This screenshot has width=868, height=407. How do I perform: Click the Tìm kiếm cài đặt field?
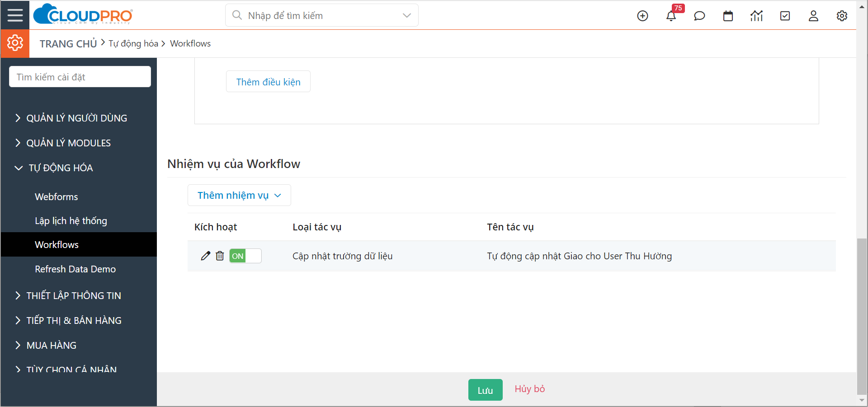[80, 77]
